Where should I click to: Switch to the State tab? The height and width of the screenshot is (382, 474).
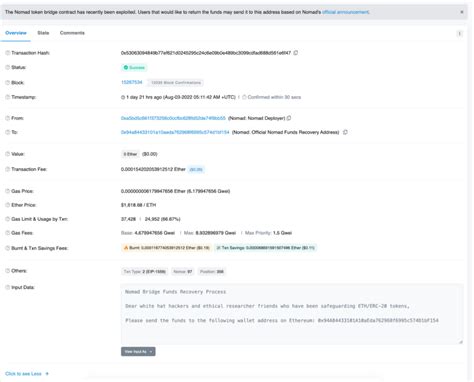(43, 33)
